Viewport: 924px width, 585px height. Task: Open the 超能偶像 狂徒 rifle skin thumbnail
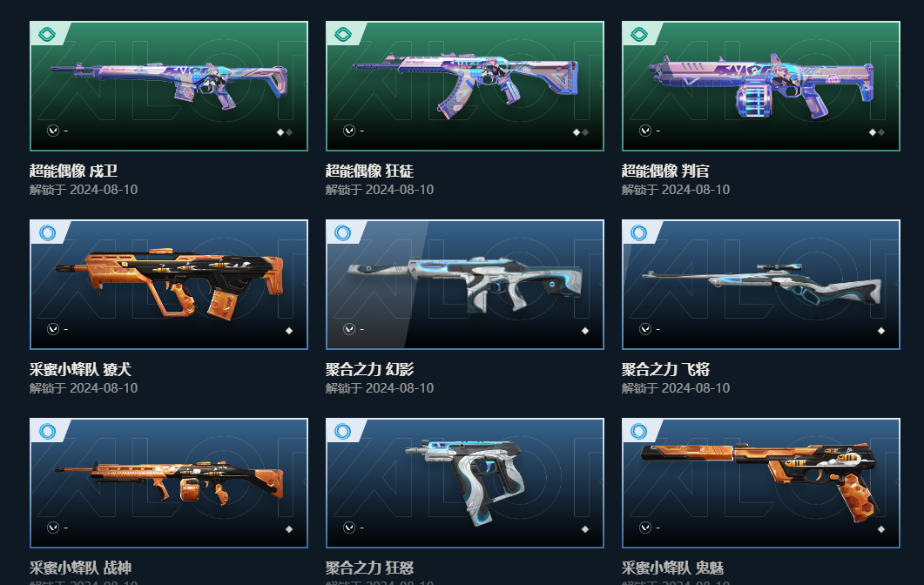[464, 84]
